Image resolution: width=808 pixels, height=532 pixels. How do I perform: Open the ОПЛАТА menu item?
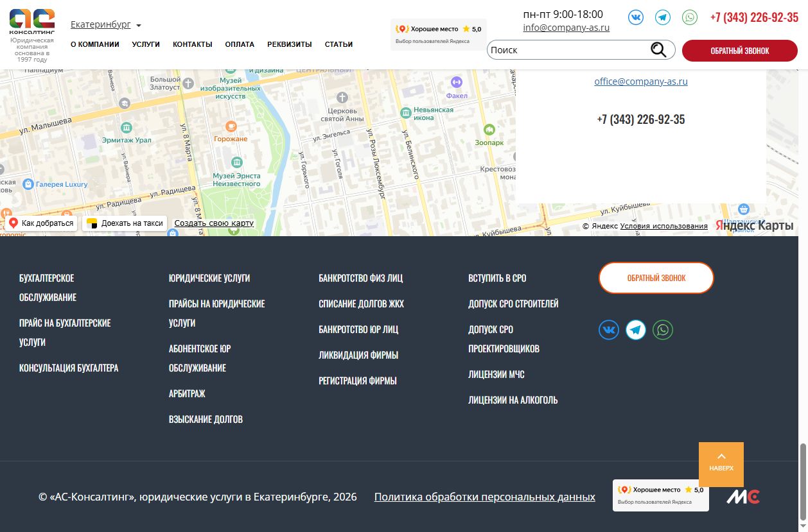(x=240, y=44)
